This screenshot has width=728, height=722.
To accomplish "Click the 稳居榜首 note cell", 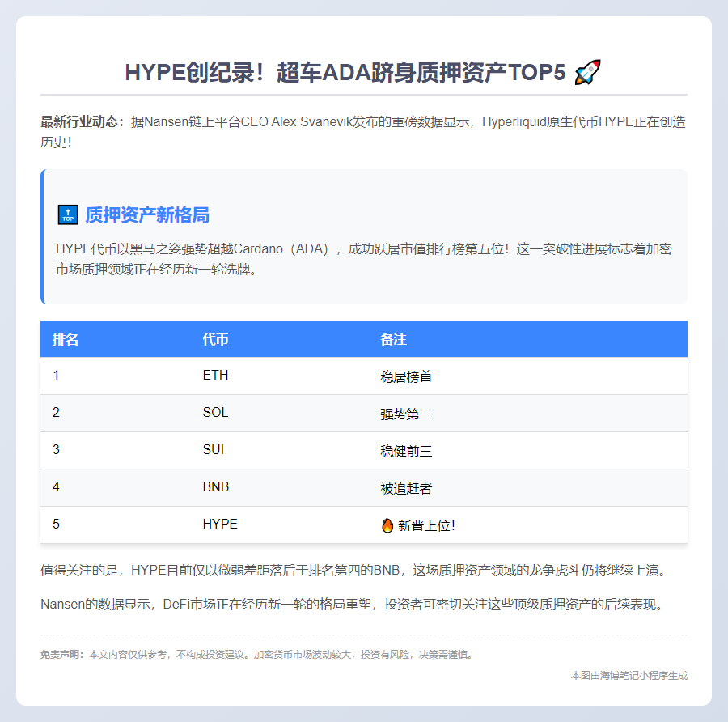I will click(406, 376).
